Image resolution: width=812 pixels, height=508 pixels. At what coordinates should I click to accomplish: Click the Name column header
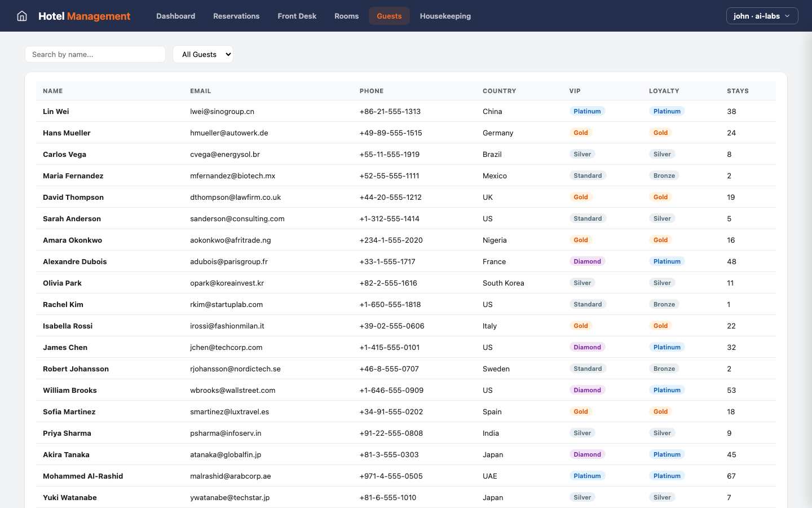53,91
